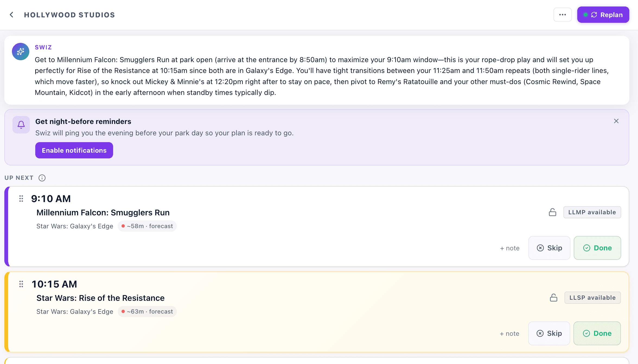
Task: Click the Replan button
Action: 603,15
